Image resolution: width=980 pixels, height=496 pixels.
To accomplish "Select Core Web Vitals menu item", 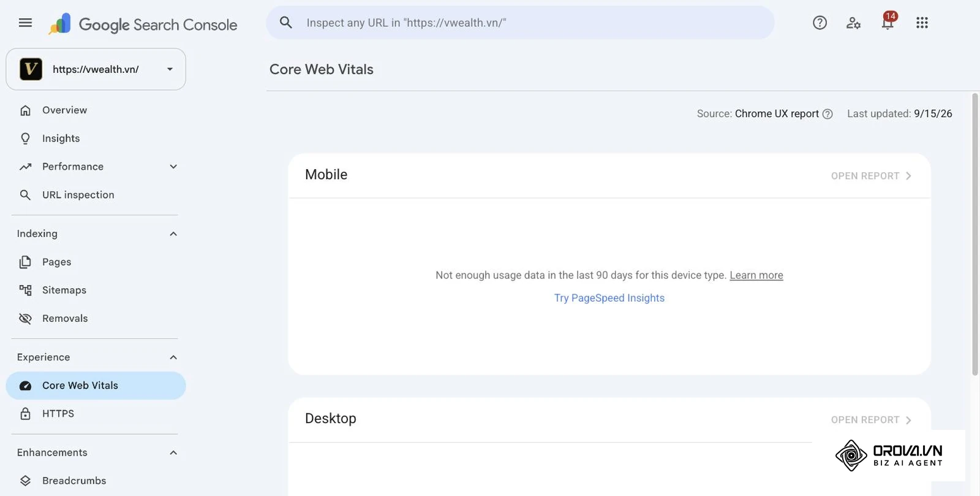I will (96, 386).
